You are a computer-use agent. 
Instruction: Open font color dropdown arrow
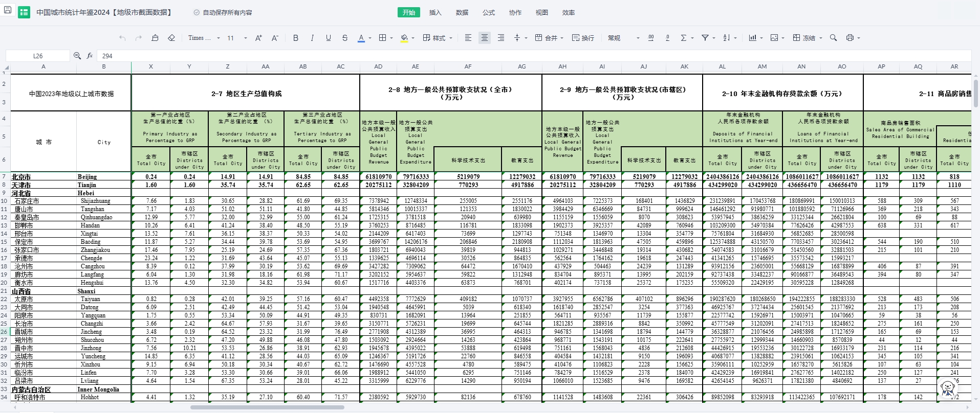[x=370, y=38]
